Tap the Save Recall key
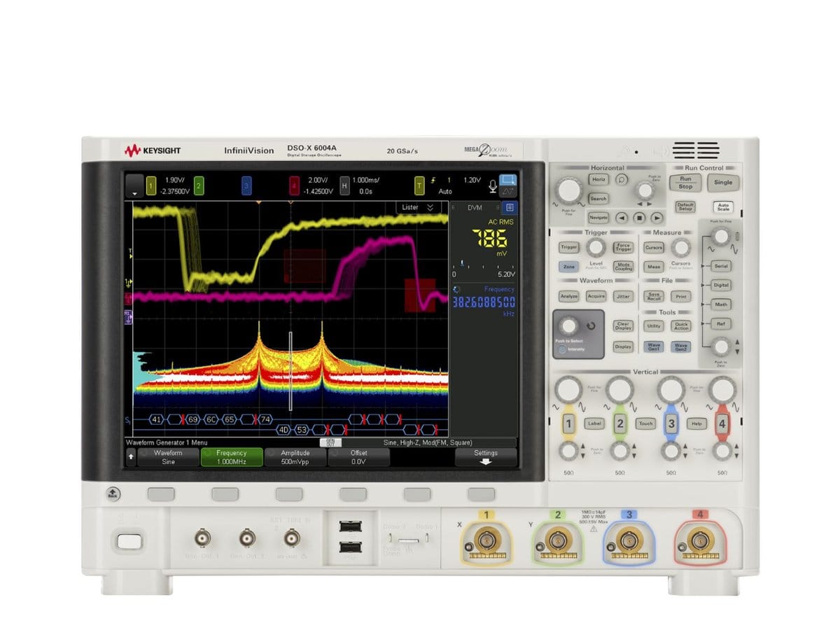 tap(653, 296)
